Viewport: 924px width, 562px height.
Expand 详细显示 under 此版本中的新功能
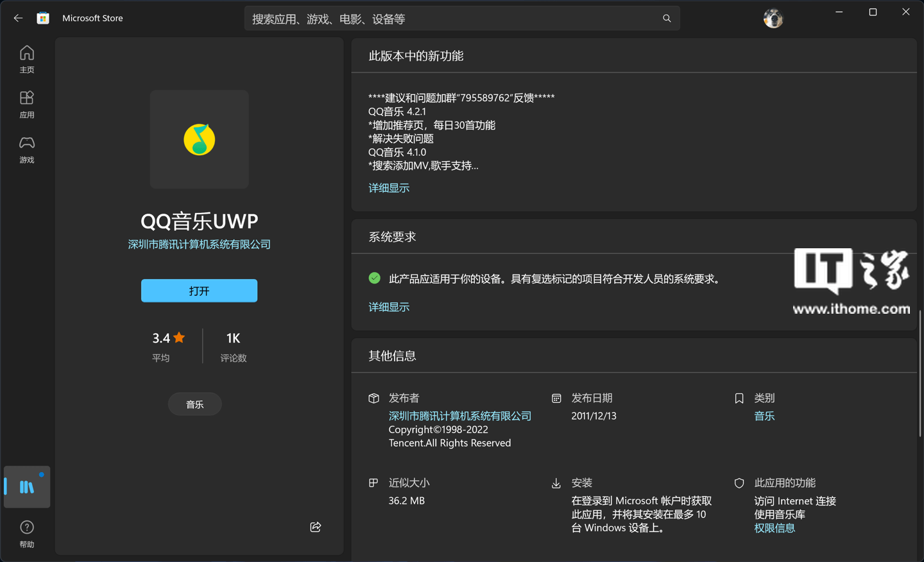pos(389,187)
